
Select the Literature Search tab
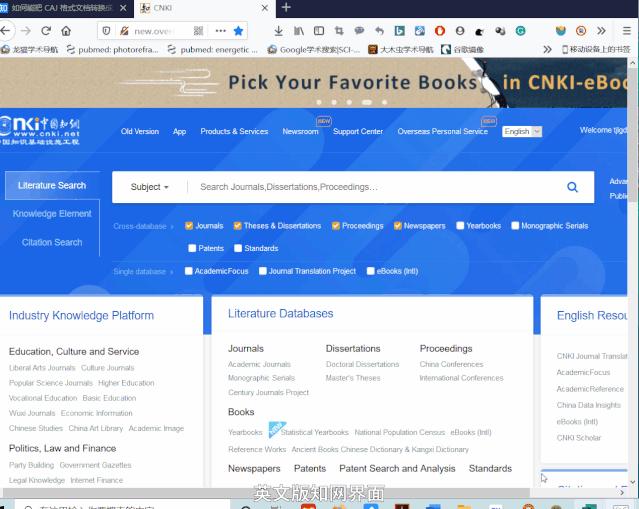pos(52,186)
